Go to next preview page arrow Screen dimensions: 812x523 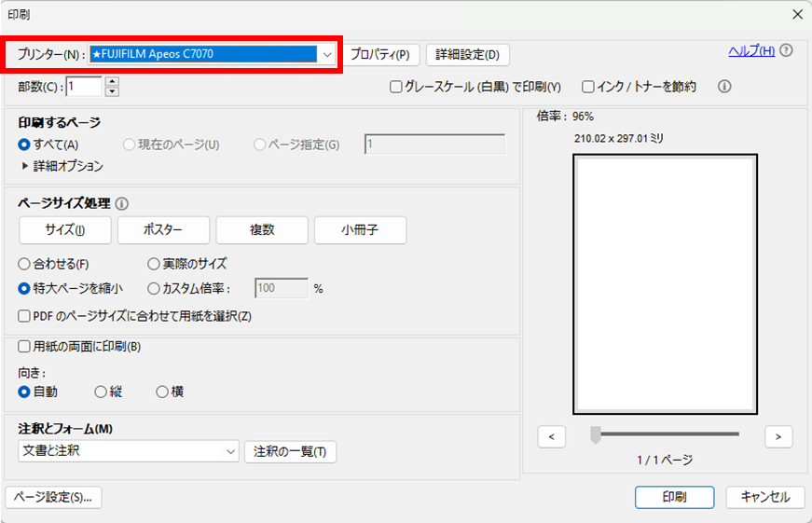coord(778,437)
